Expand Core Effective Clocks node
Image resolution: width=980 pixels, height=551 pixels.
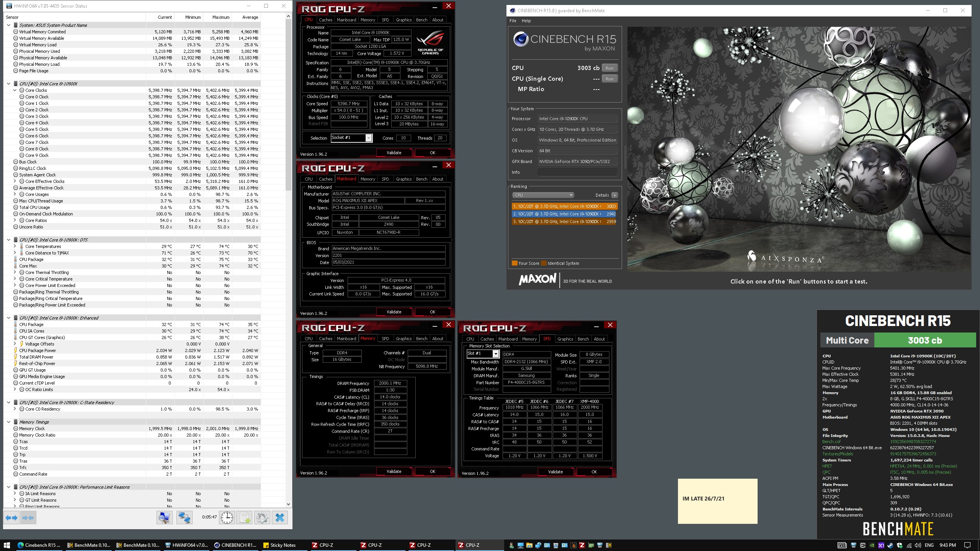coord(15,181)
